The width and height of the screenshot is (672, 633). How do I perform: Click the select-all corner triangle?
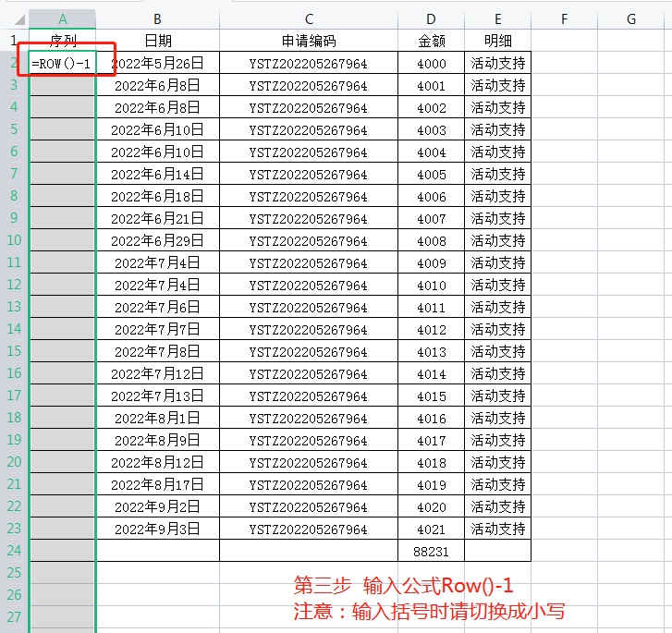tap(19, 19)
